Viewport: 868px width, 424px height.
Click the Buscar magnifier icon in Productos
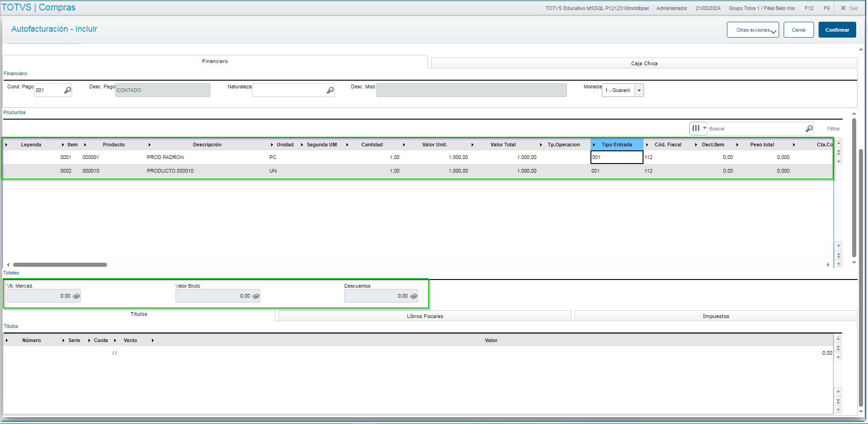point(809,129)
